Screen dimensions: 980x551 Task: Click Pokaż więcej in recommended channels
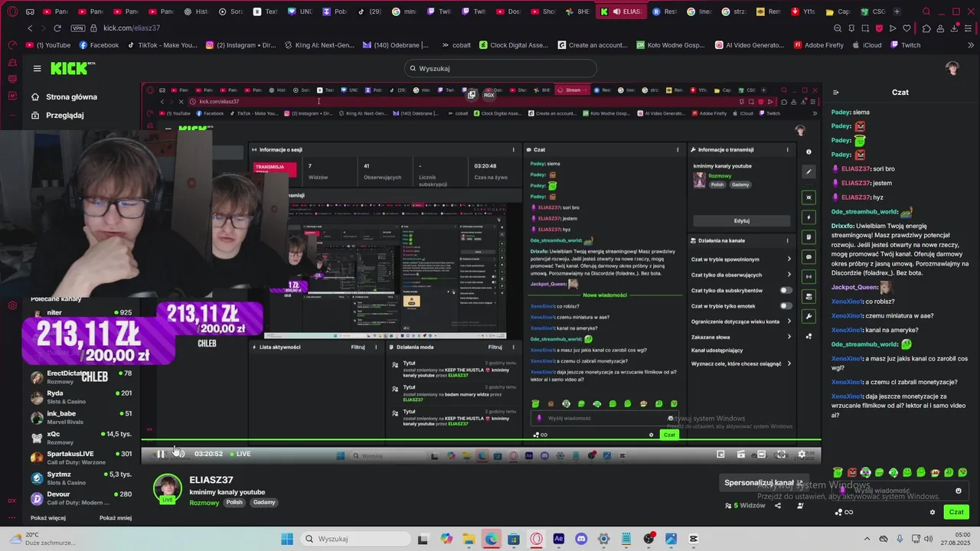48,518
